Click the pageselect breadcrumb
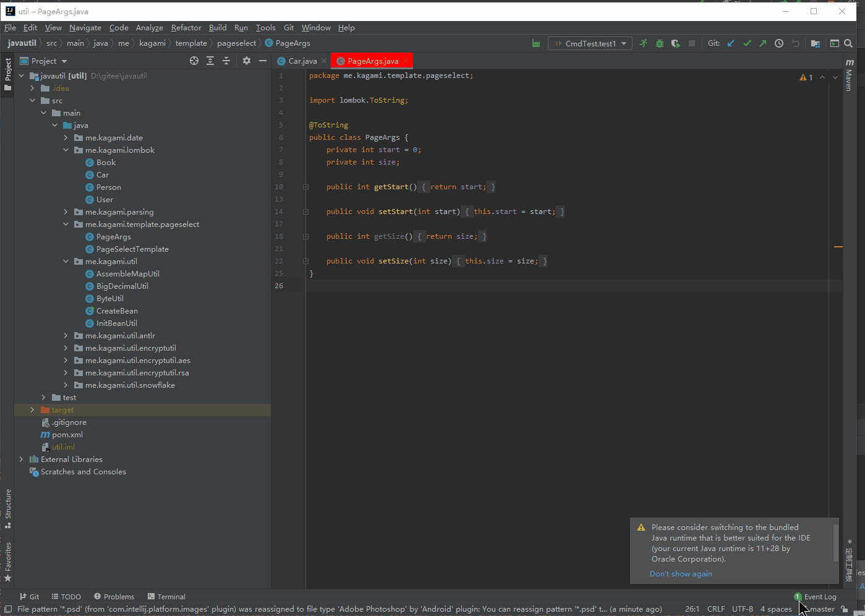 pos(237,43)
